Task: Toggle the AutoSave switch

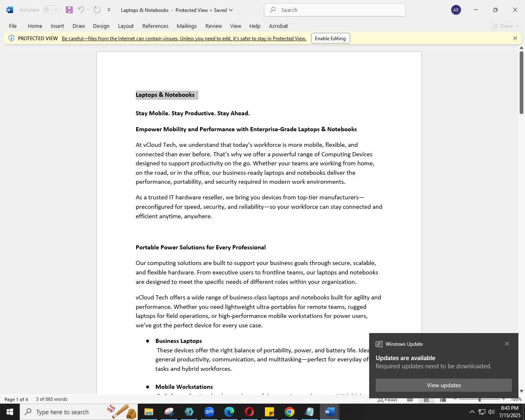Action: tap(52, 10)
